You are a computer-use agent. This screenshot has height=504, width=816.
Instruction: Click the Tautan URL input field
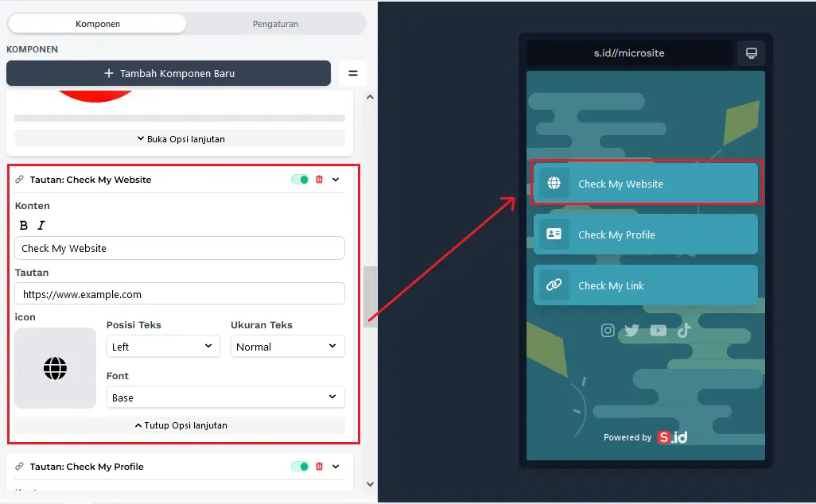[180, 294]
